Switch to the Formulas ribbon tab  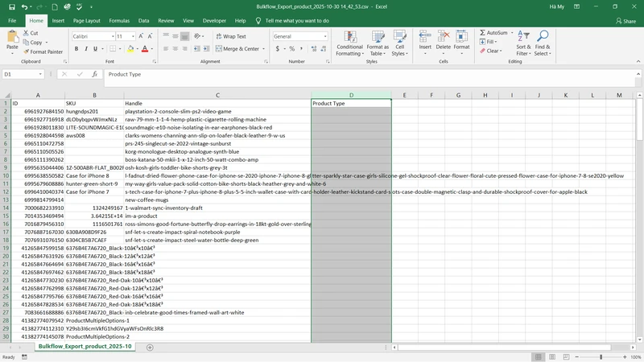[x=119, y=21]
